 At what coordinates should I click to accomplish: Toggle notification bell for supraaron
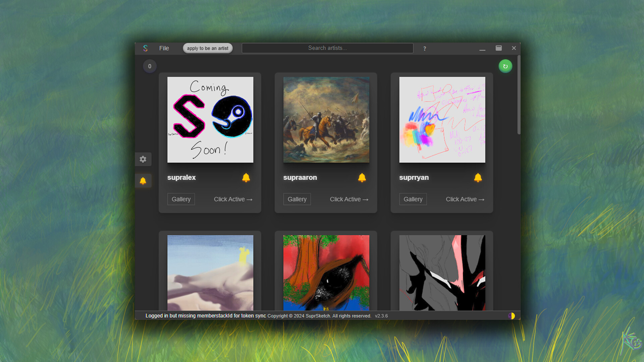click(x=362, y=178)
